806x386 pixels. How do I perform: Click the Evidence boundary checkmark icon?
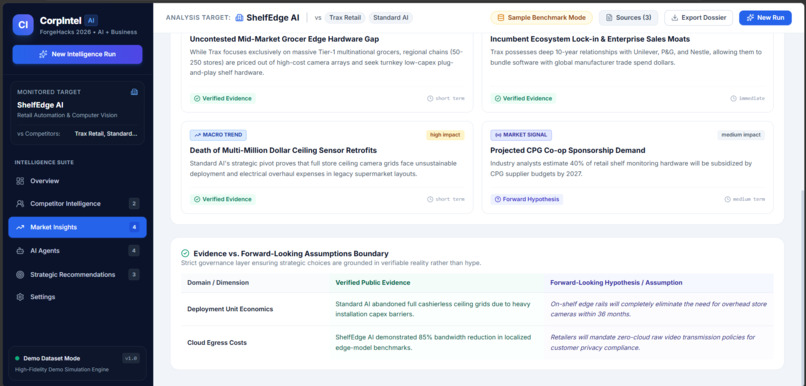(185, 253)
